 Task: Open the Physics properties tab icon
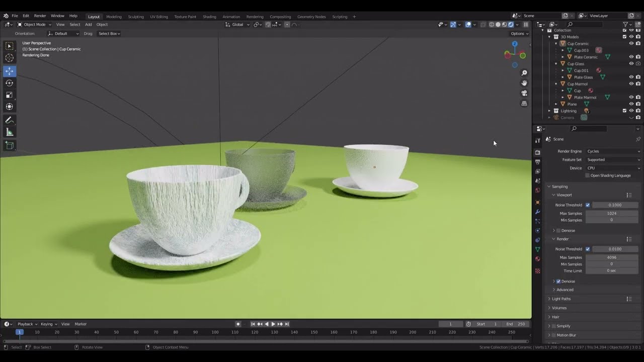click(x=537, y=231)
